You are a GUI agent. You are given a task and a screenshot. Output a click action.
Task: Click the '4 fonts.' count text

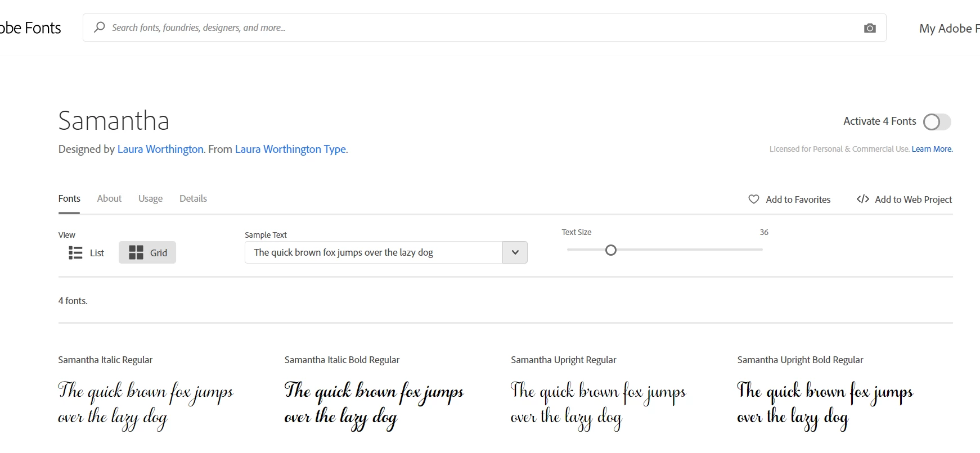pyautogui.click(x=73, y=301)
